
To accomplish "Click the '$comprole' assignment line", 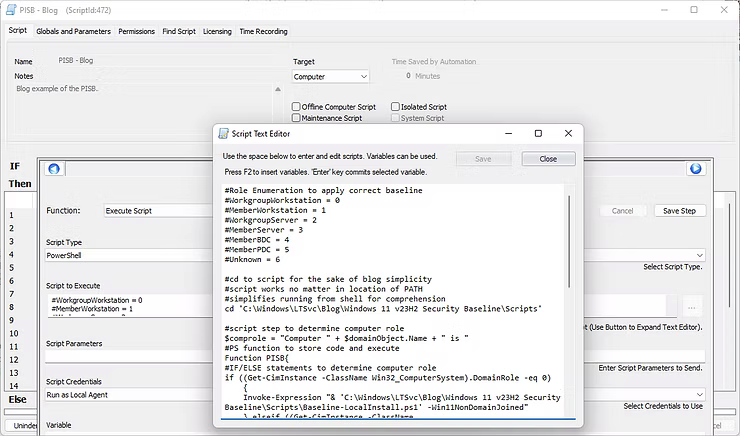I will pyautogui.click(x=346, y=338).
